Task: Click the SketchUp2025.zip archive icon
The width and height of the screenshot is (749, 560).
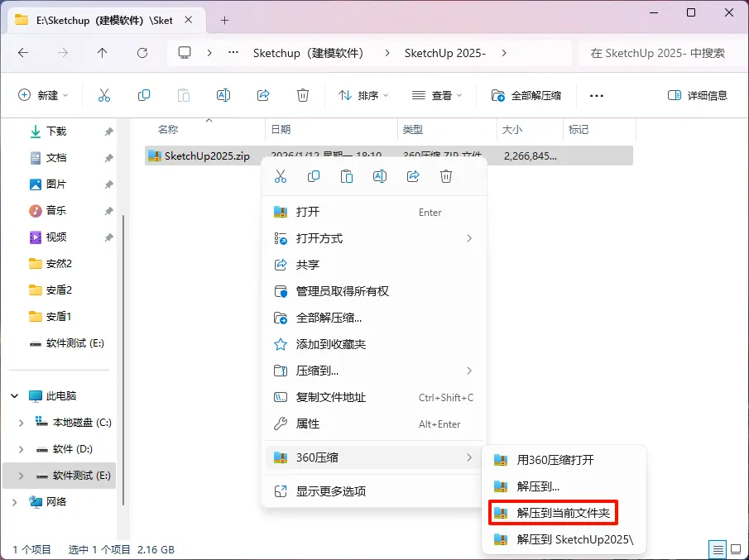Action: (x=154, y=156)
